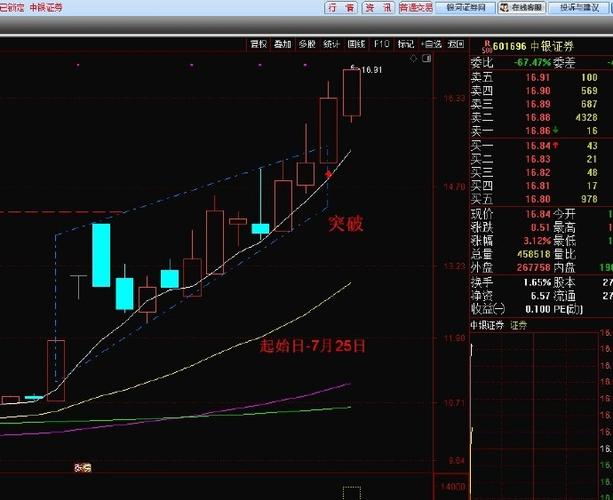Activate 画线 drawing tools
The height and width of the screenshot is (500, 613).
[x=356, y=44]
